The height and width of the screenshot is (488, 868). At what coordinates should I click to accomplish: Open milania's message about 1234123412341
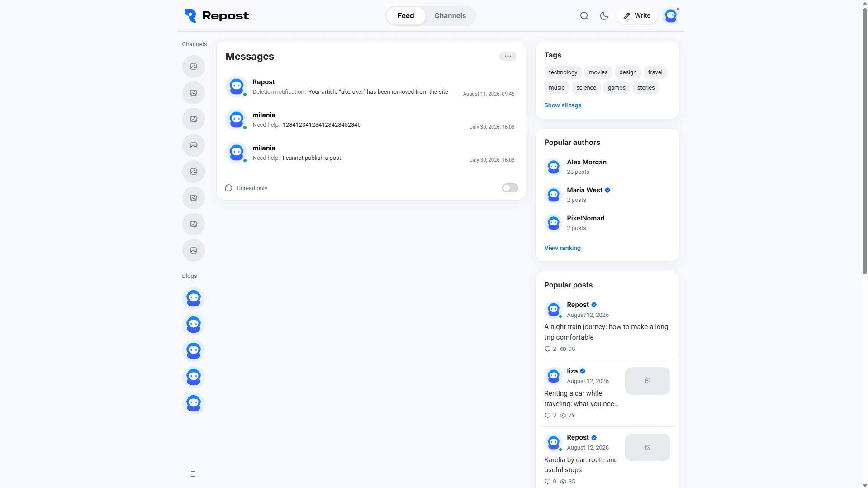[370, 120]
